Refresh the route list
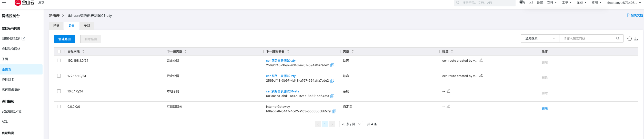The image size is (644, 139). click(629, 39)
